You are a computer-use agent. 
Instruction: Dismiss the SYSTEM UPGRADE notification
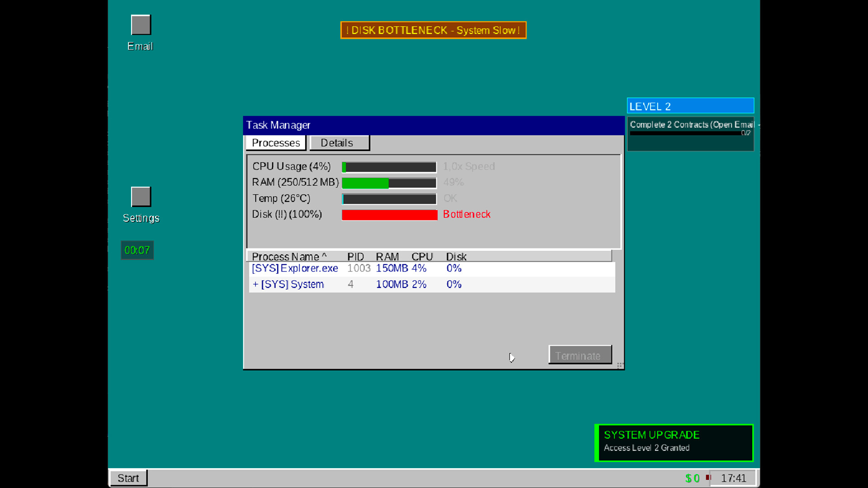coord(674,443)
